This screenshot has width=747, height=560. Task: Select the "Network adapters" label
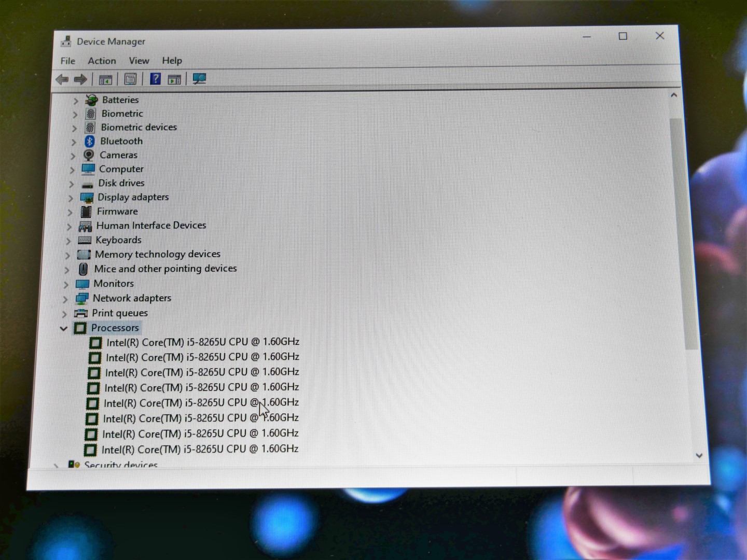tap(132, 298)
